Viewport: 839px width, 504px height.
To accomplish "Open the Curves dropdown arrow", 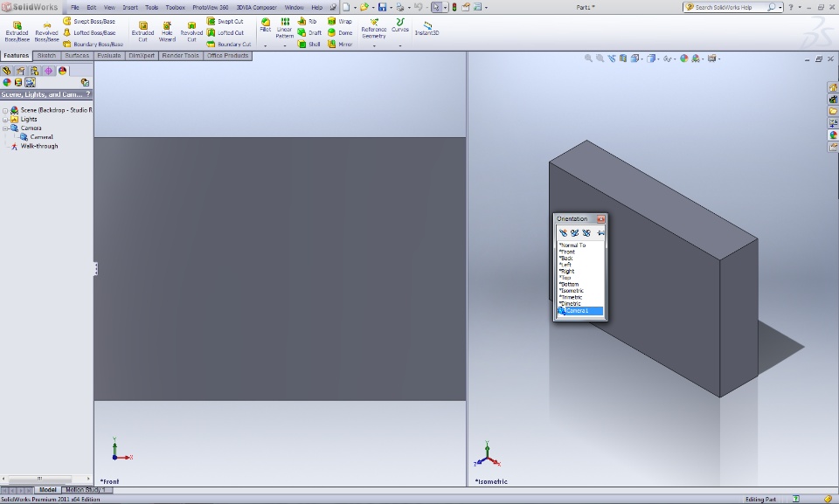I will tap(399, 46).
